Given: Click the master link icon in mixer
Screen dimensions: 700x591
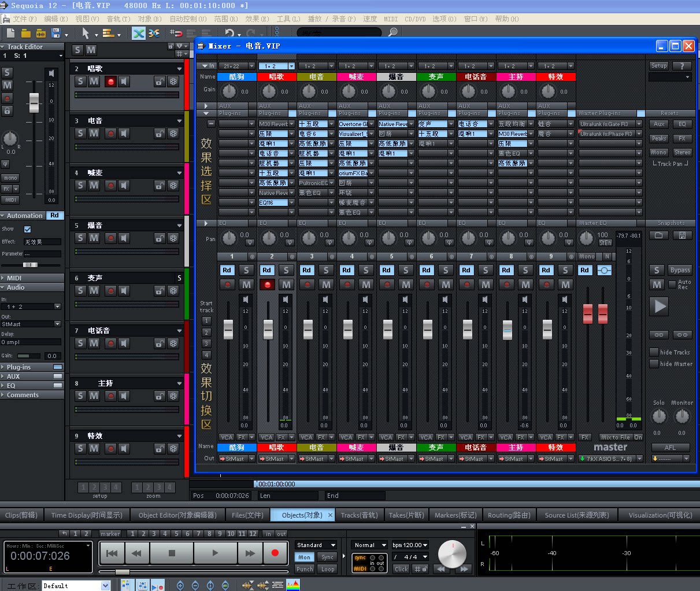Looking at the screenshot, I should click(x=604, y=270).
